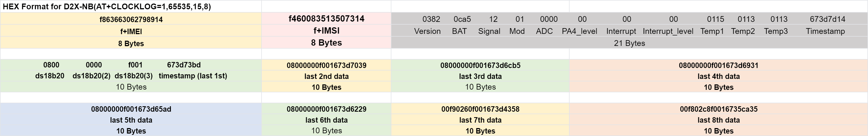868x136 pixels.
Task: Select the timestamp (last 1st) label
Action: pyautogui.click(x=193, y=76)
